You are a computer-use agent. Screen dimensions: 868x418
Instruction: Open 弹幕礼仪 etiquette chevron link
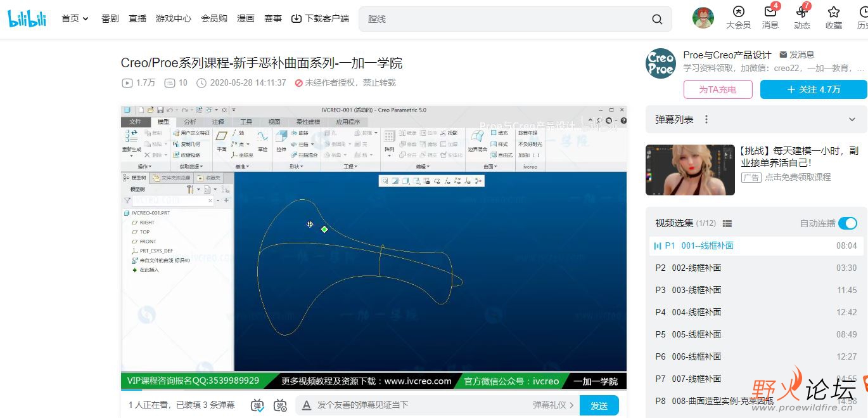(553, 405)
